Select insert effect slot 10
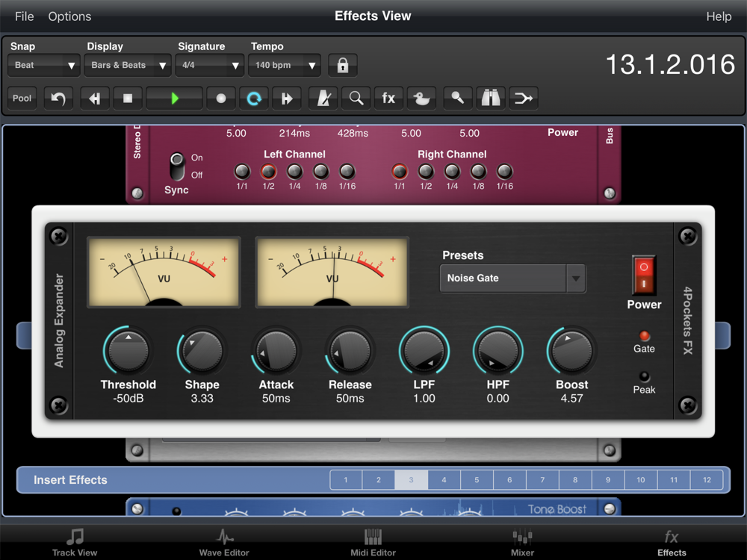This screenshot has height=560, width=747. (641, 480)
